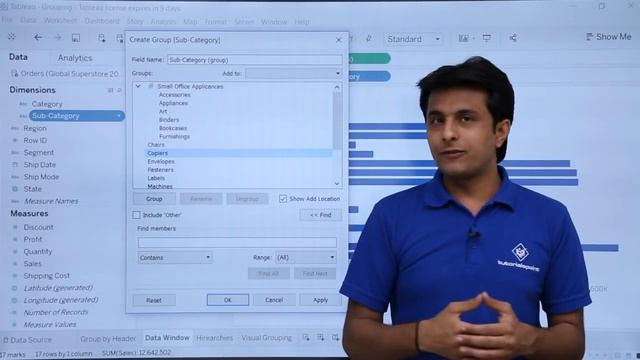Open the Dashboard menu
640x360 pixels.
[102, 21]
